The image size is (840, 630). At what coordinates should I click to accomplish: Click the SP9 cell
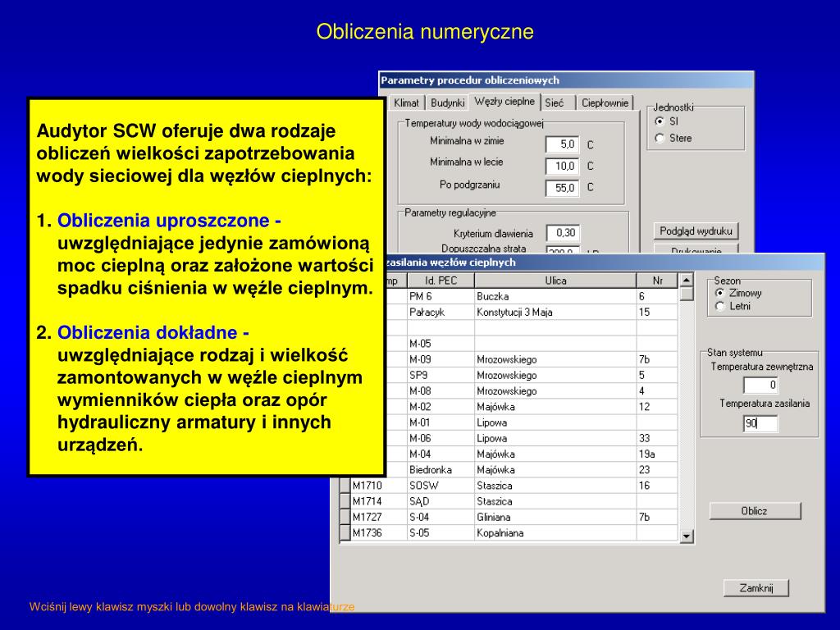click(441, 376)
